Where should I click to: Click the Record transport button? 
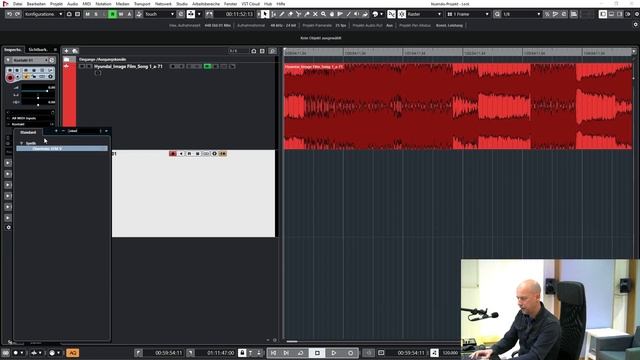coord(350,353)
